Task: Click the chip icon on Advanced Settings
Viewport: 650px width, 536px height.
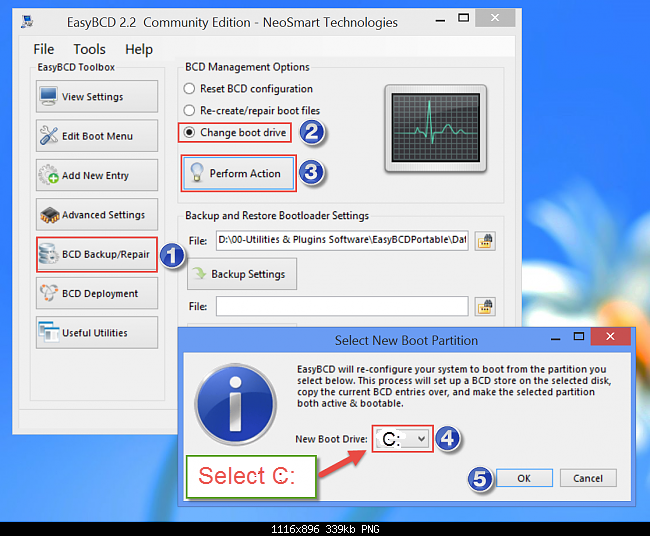Action: point(49,215)
